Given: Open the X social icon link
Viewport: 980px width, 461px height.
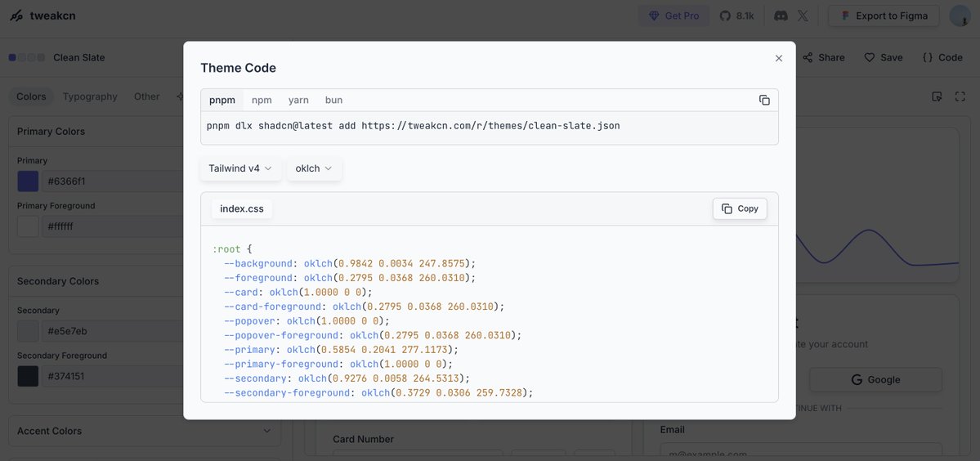Looking at the screenshot, I should coord(803,16).
